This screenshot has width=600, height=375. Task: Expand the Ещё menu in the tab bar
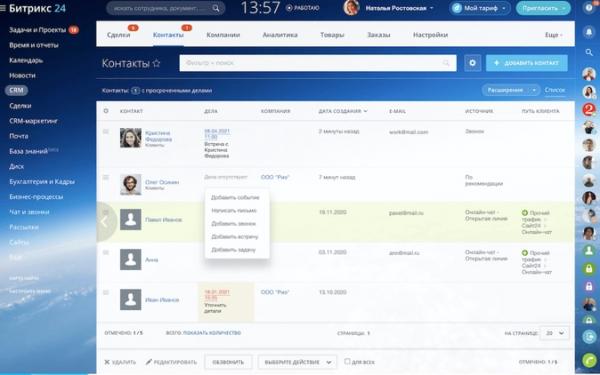pos(553,35)
